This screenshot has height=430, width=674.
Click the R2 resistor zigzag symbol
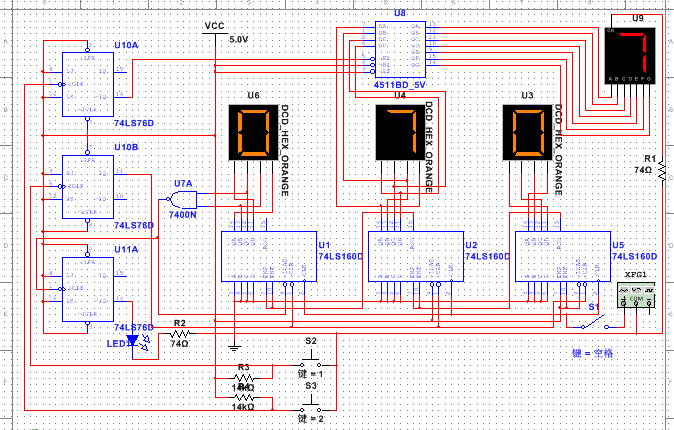[180, 333]
